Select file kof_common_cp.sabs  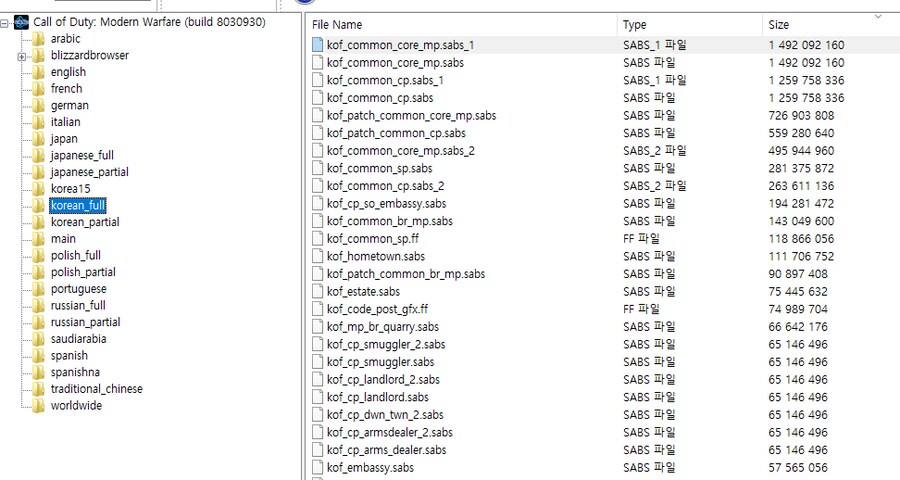point(380,98)
